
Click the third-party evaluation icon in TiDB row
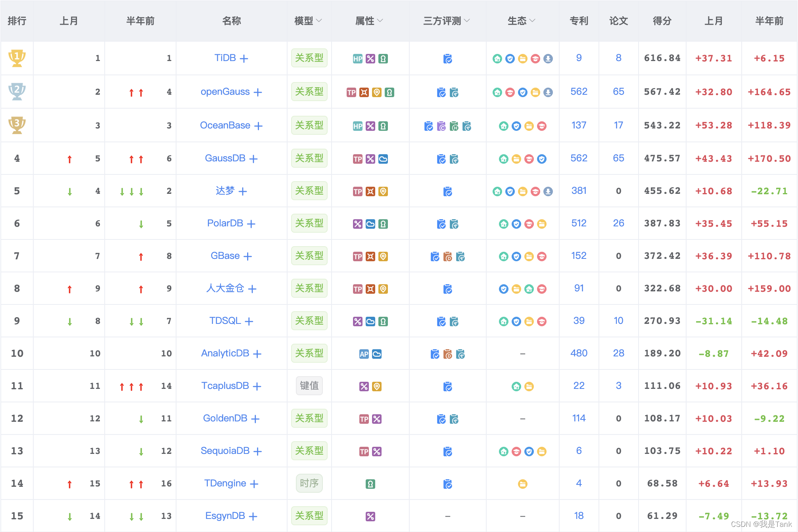(448, 59)
